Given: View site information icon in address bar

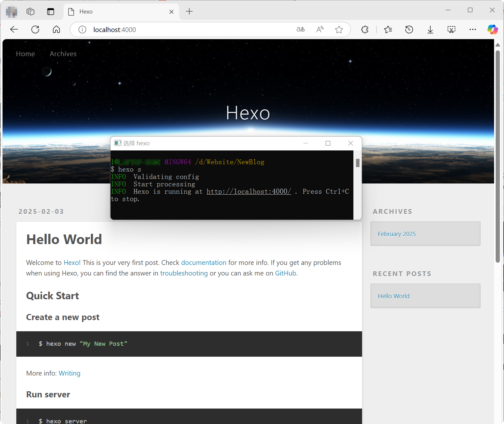Looking at the screenshot, I should 82,30.
